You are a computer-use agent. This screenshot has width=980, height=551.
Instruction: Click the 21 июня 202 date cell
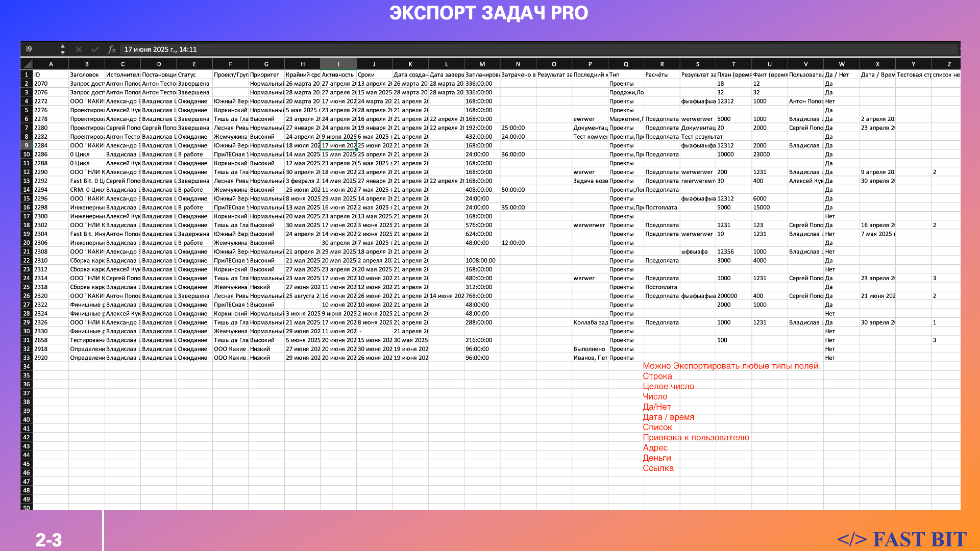(x=877, y=296)
